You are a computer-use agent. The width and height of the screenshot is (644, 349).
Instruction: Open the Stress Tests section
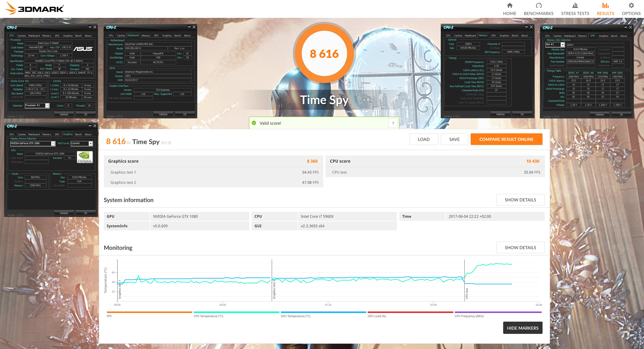575,9
